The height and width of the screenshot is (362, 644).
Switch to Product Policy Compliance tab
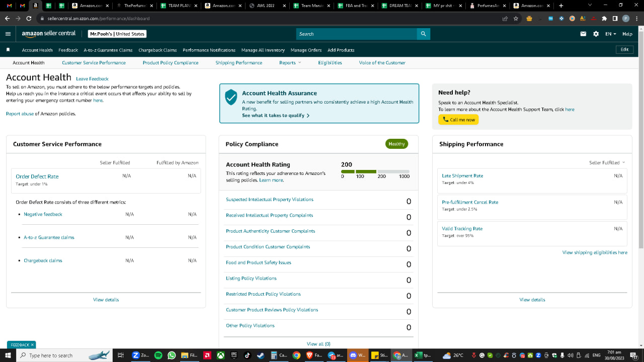[x=171, y=63]
